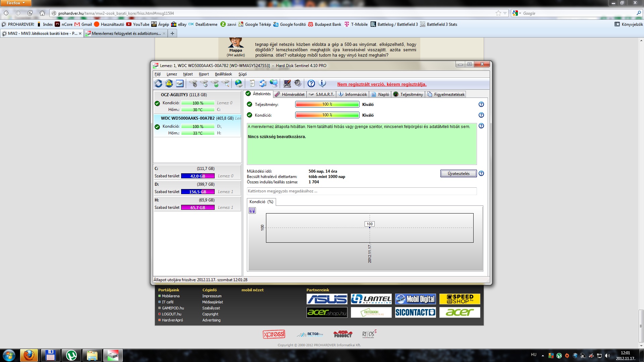The height and width of the screenshot is (362, 644).
Task: Click the H: partition free space bar
Action: coord(198,207)
